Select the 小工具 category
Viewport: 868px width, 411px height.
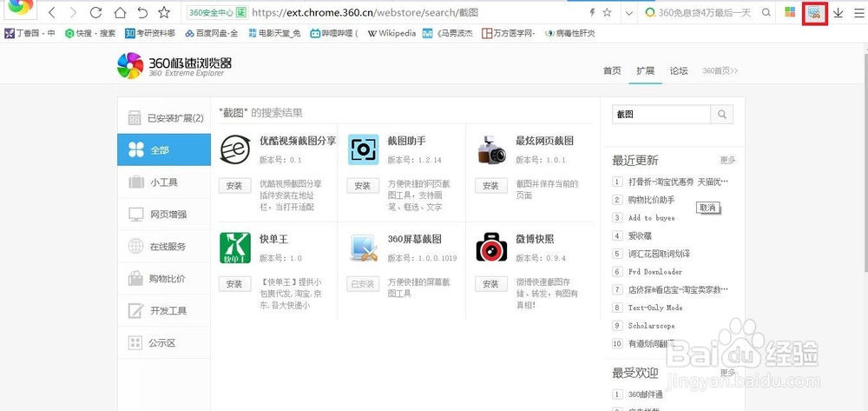[164, 182]
